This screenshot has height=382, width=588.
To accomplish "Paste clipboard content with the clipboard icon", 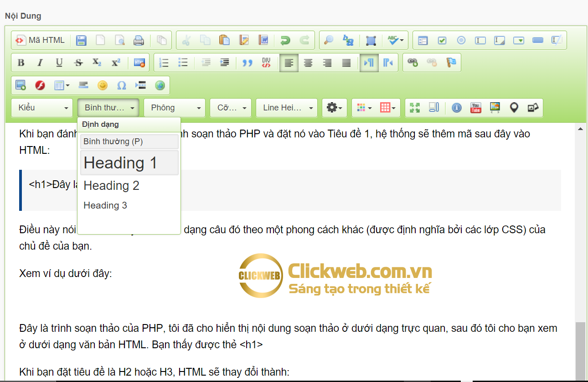I will pyautogui.click(x=224, y=40).
